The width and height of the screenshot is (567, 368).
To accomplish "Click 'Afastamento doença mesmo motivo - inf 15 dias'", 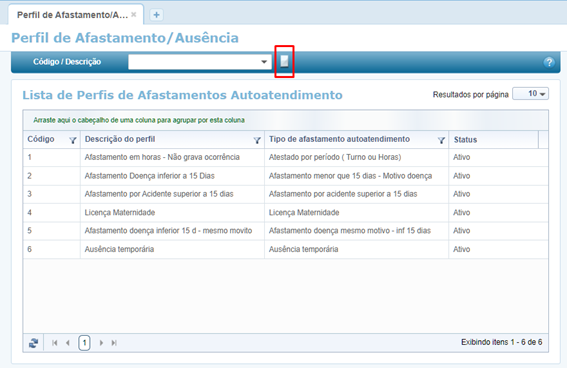I will [350, 231].
